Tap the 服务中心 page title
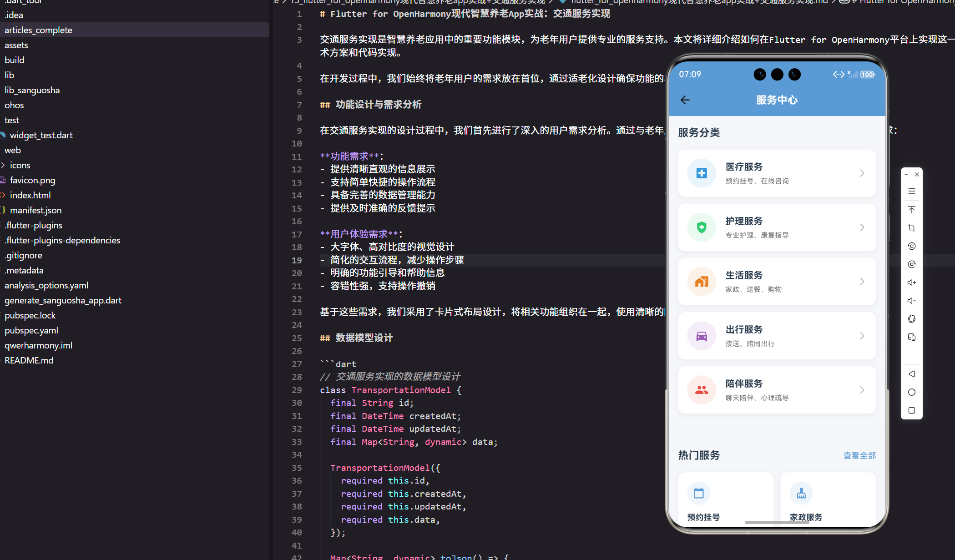This screenshot has width=955, height=560. (x=777, y=100)
